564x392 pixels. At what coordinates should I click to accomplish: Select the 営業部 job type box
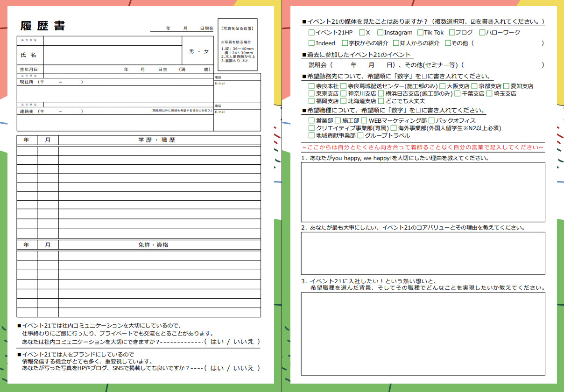click(x=311, y=121)
